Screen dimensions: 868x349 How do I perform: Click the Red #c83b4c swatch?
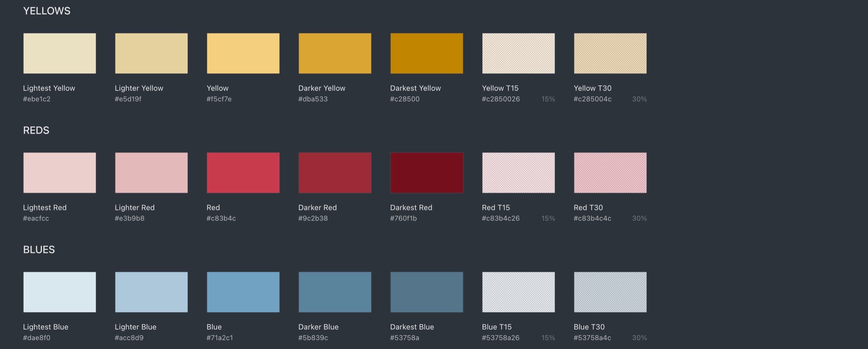[243, 173]
